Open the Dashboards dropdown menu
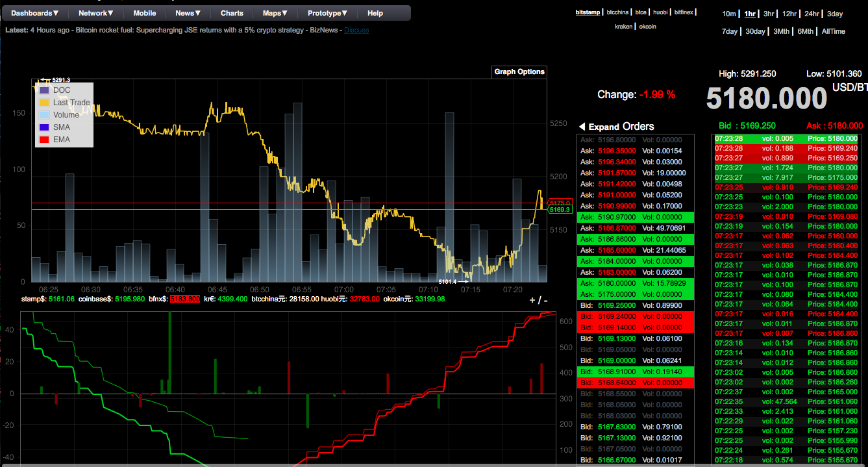868x467 pixels. pos(35,13)
